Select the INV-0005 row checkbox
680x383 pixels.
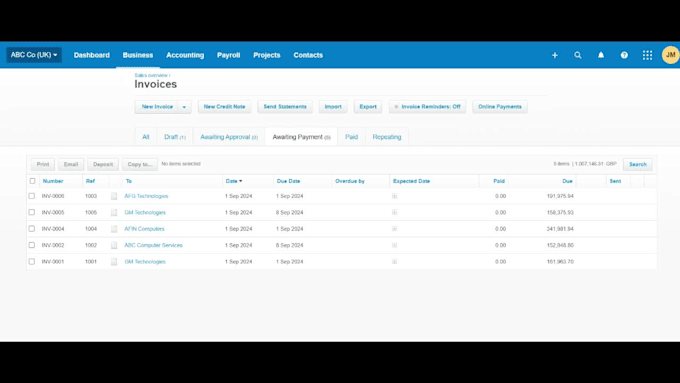coord(32,212)
